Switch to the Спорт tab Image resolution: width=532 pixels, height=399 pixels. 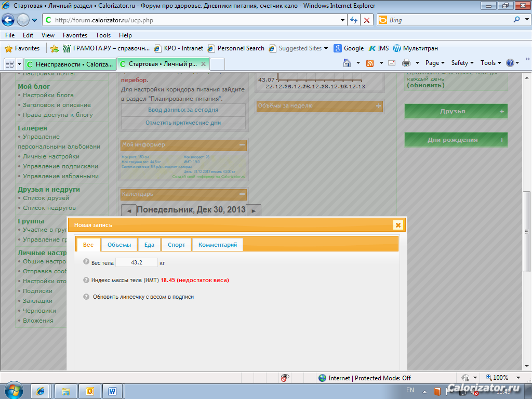coord(176,245)
